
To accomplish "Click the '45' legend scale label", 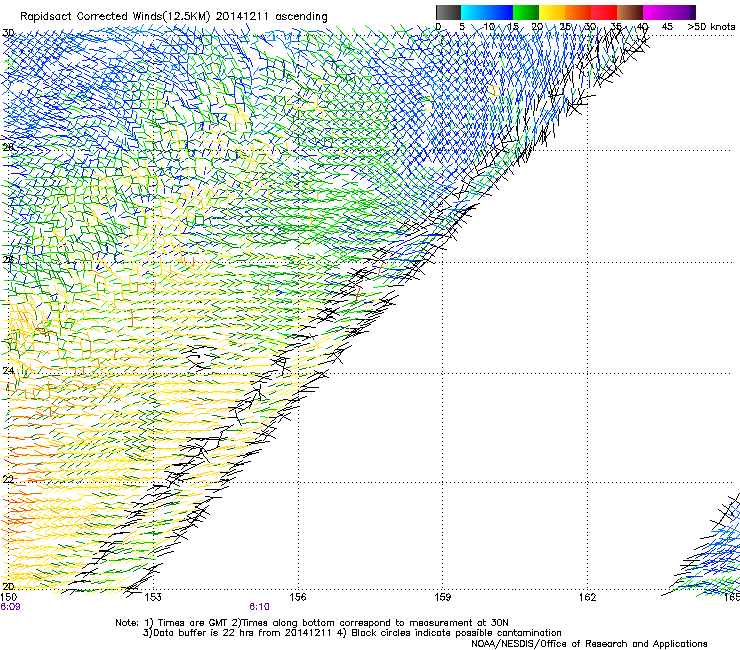I will click(x=667, y=26).
